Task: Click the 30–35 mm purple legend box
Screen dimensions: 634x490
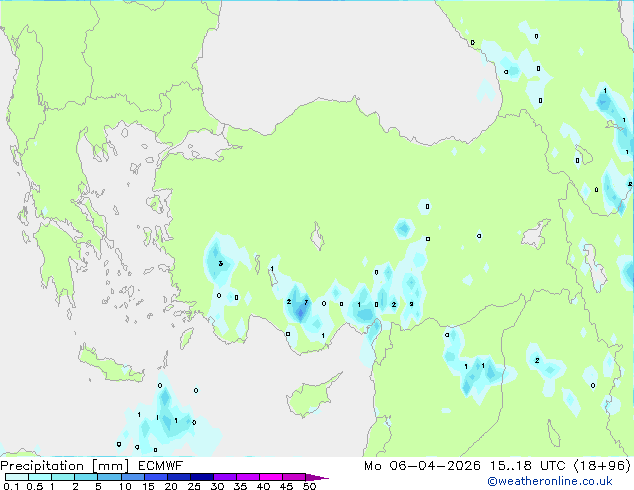Action: 225,477
